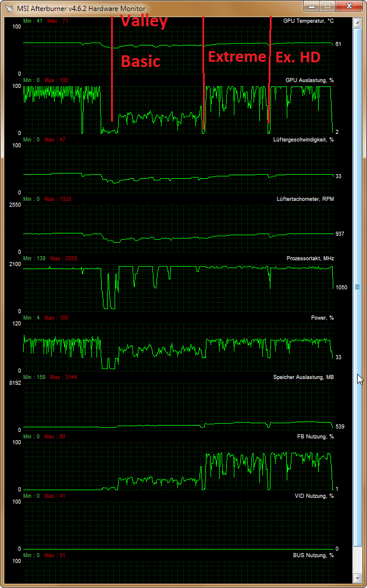
Task: Click the 'Lüftergeschwindigkeit, %' graph title
Action: [304, 140]
